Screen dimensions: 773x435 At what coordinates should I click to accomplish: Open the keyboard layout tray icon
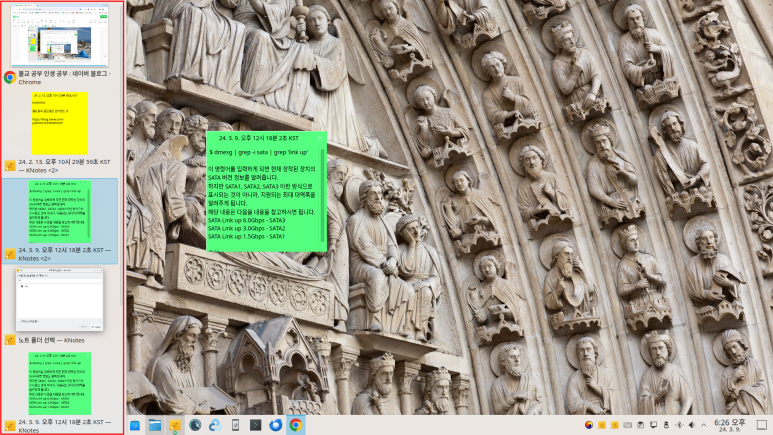click(628, 425)
